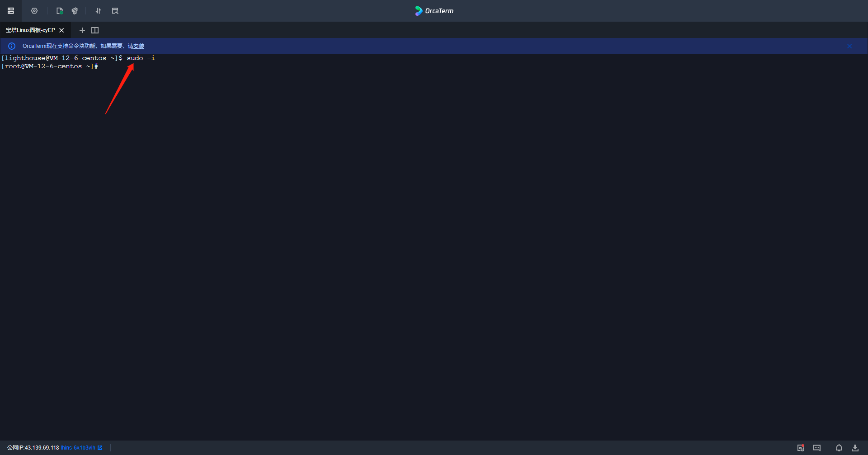The height and width of the screenshot is (455, 868).
Task: Click the public IP 43.139.69.118 text
Action: (x=33, y=448)
